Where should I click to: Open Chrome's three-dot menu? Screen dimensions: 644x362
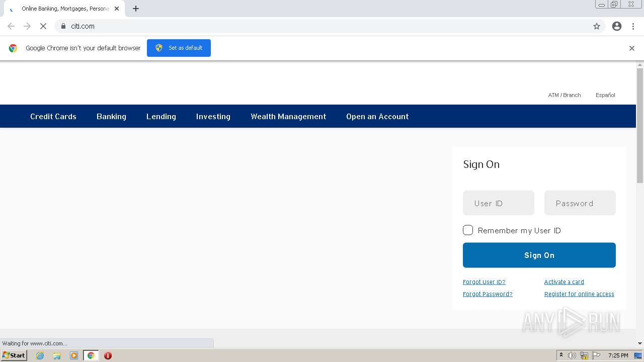[x=633, y=26]
